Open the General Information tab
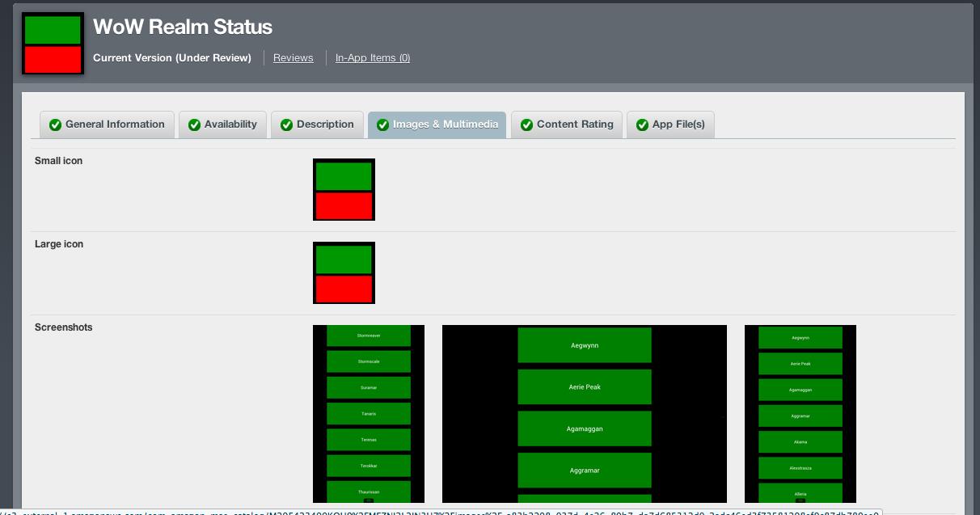 point(107,125)
